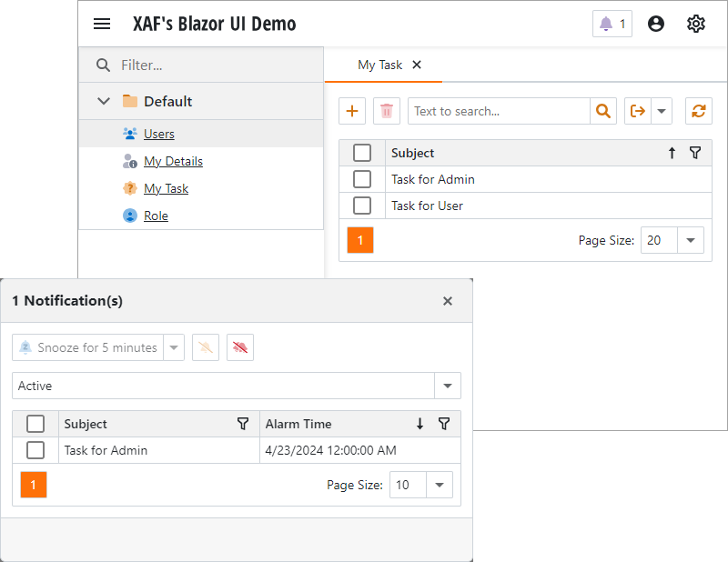Click Alarm Time descending sort arrow
Screen dimensions: 728x562
(420, 424)
